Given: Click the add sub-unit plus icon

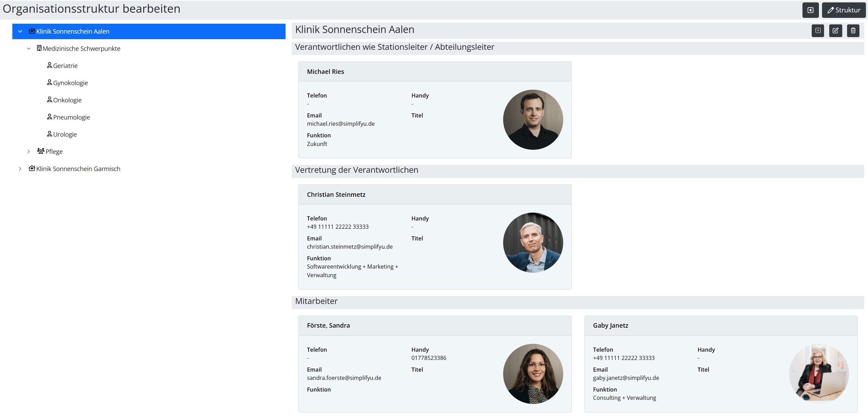Looking at the screenshot, I should coord(818,31).
